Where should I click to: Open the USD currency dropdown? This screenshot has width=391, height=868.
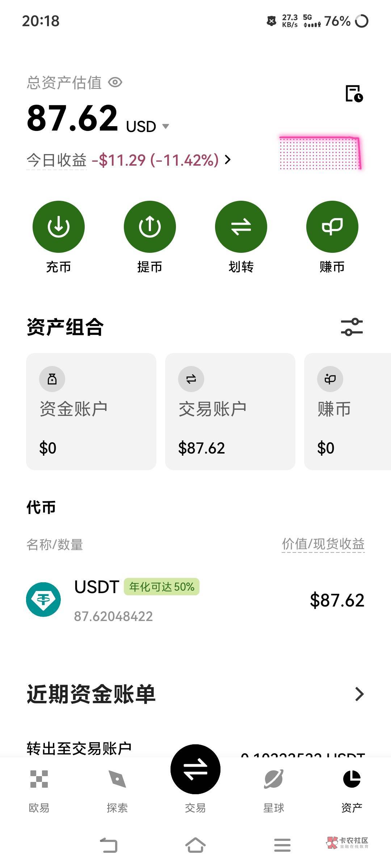[166, 126]
